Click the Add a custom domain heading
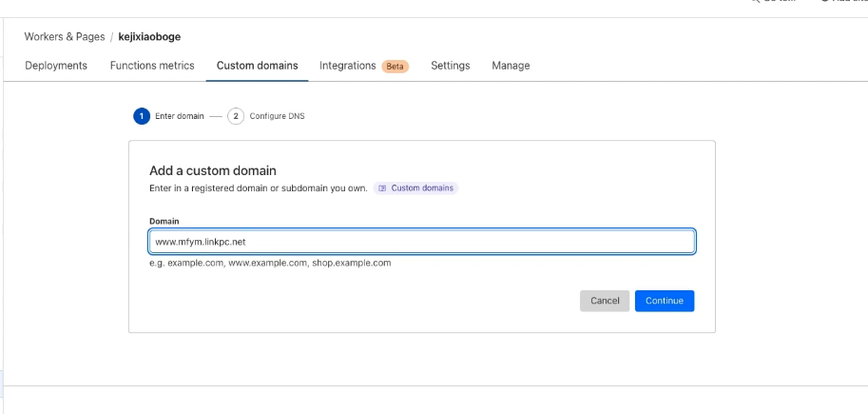This screenshot has width=868, height=414. point(212,170)
